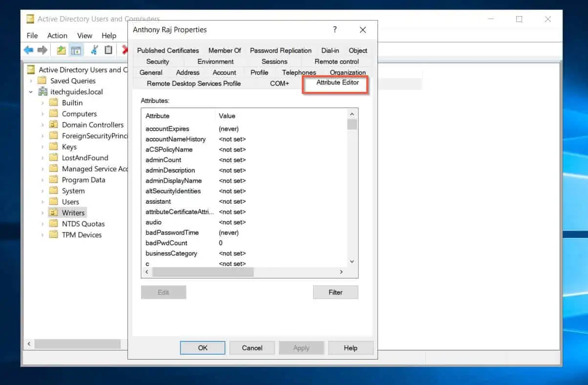Select the Domain Controllers folder icon
The width and height of the screenshot is (588, 385).
(54, 125)
